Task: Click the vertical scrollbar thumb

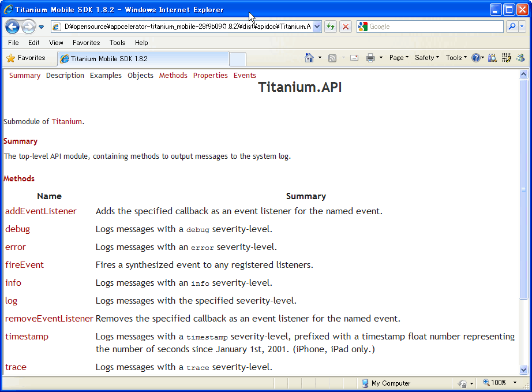Action: [x=523, y=189]
